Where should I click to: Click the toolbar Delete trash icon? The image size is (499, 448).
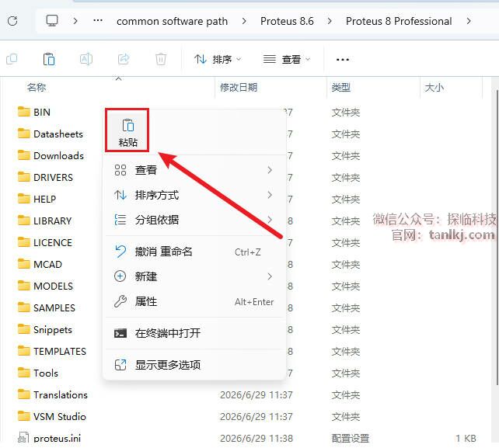pos(161,59)
